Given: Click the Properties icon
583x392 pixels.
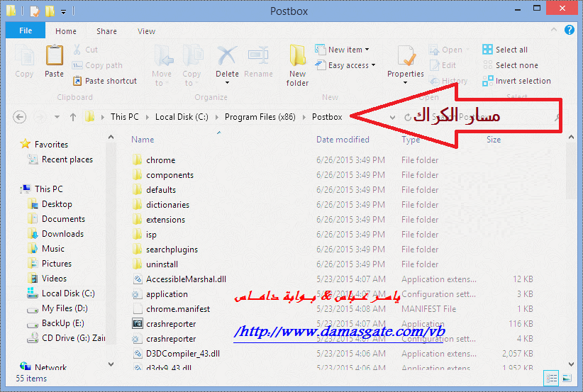Looking at the screenshot, I should (406, 57).
